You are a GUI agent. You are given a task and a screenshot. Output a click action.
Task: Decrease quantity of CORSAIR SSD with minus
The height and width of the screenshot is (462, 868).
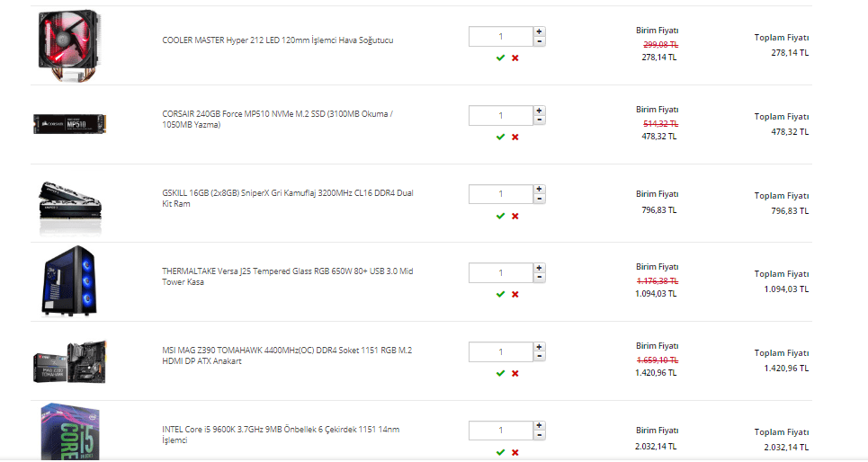(x=539, y=120)
